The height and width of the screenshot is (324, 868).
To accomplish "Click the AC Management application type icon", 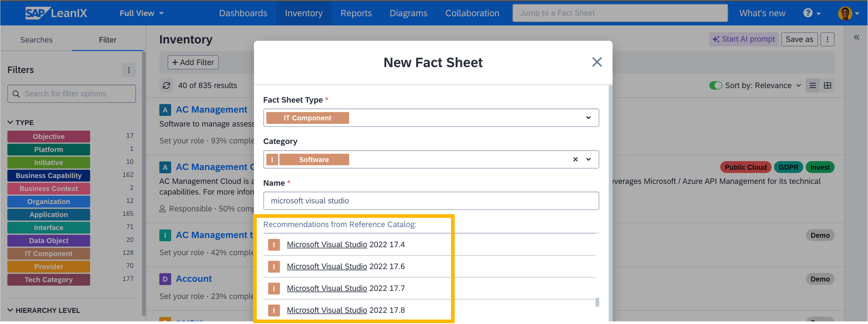I will tap(165, 109).
